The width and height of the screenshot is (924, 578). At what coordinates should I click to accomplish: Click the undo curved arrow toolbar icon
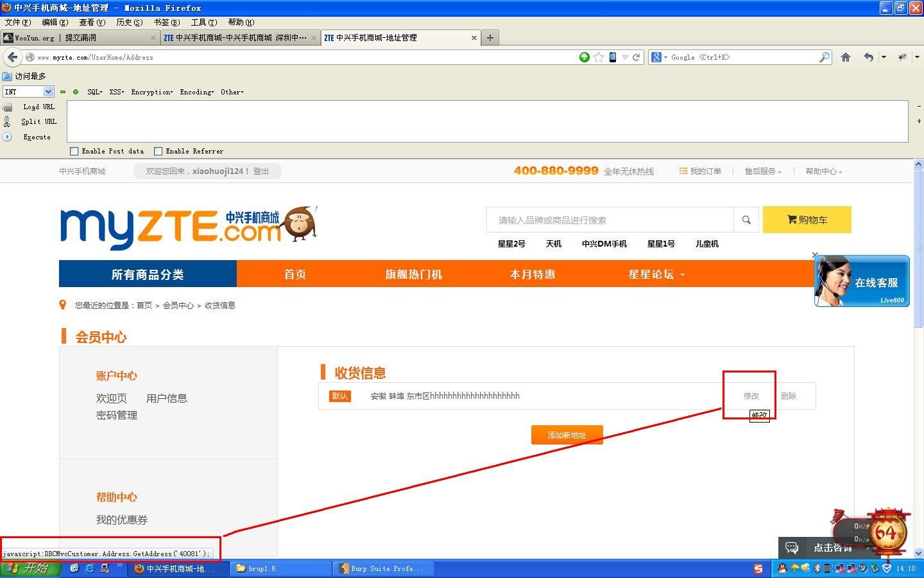click(868, 57)
